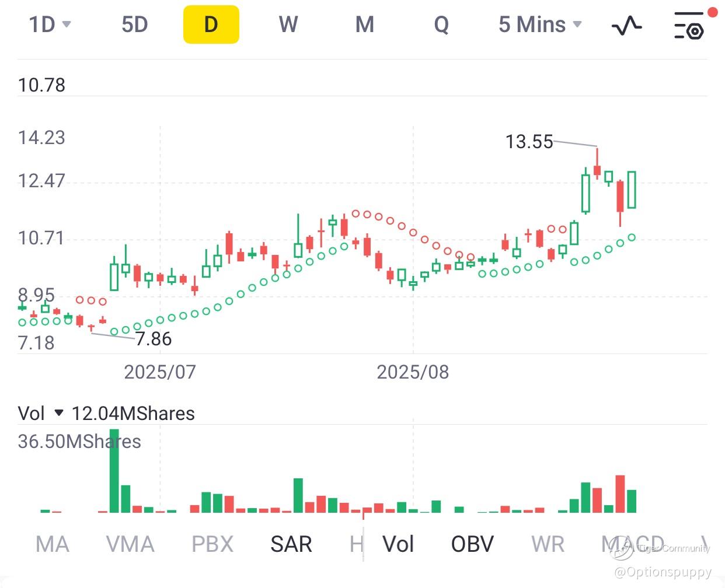
Task: Select the MACD sub-indicator
Action: pyautogui.click(x=633, y=544)
